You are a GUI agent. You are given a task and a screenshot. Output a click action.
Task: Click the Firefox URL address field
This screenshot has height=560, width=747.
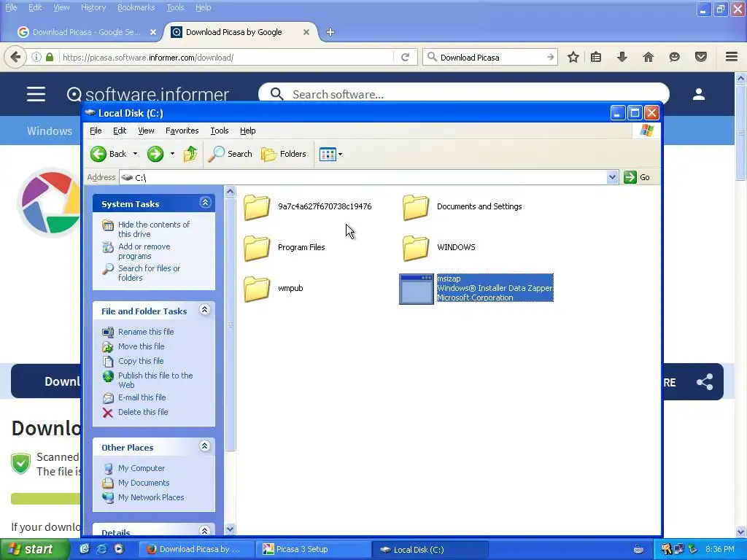(x=227, y=57)
